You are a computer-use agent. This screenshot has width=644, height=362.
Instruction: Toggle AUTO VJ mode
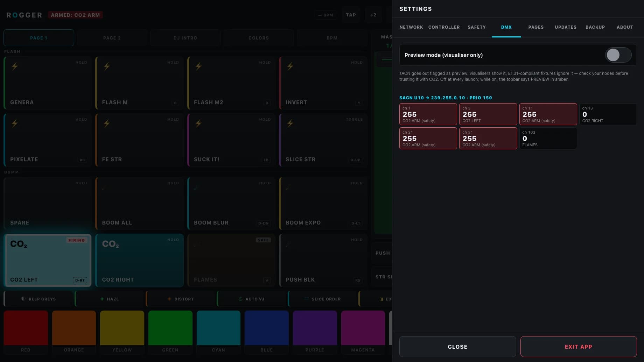point(251,299)
